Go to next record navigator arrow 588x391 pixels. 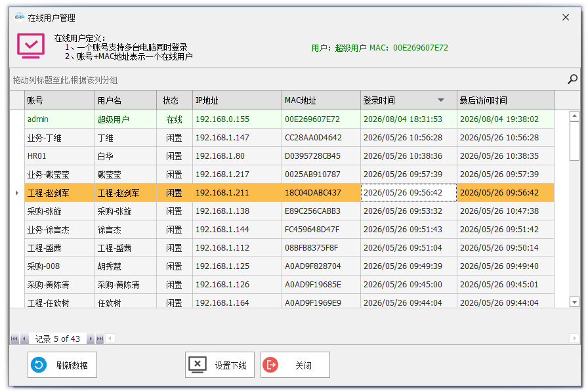point(91,339)
